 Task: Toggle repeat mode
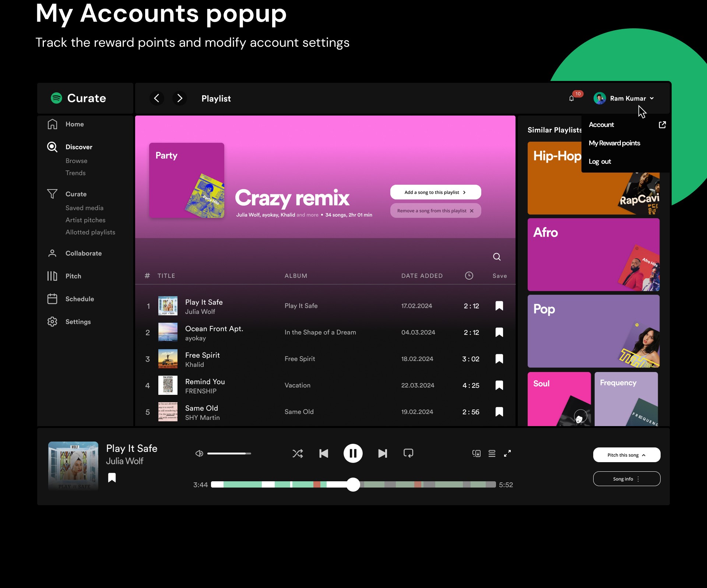tap(408, 453)
